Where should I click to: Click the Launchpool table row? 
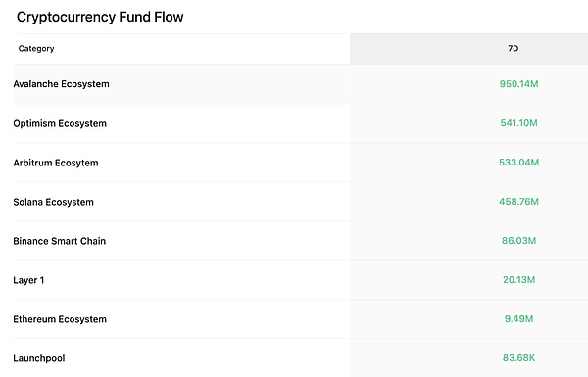coord(301,357)
